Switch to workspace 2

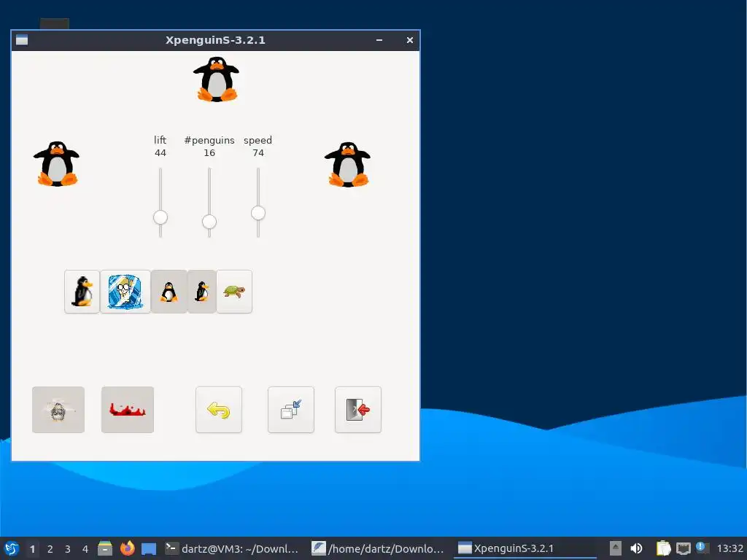click(x=50, y=549)
